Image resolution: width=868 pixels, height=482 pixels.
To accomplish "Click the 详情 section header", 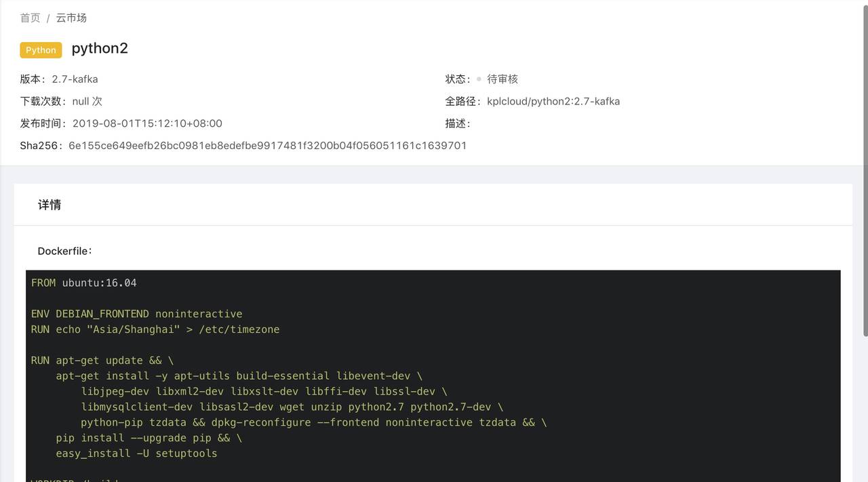I will [x=50, y=205].
